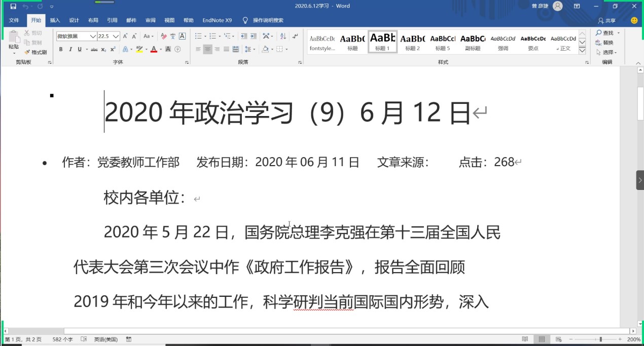Toggle Bold formatting

tap(61, 50)
